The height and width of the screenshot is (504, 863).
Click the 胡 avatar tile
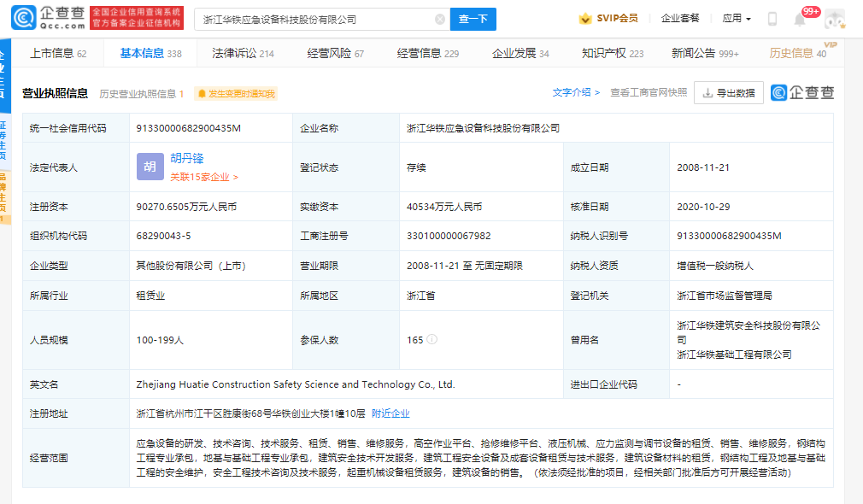pyautogui.click(x=150, y=167)
